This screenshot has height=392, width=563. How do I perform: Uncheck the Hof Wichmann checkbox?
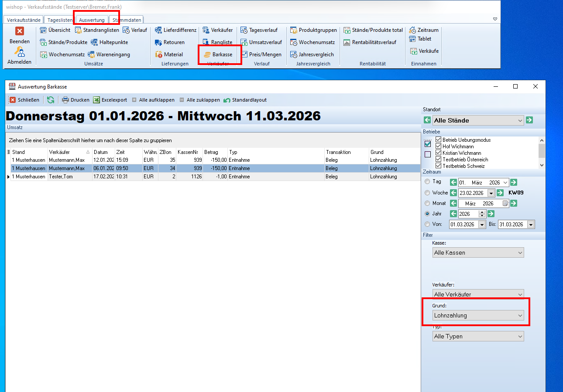(x=439, y=147)
